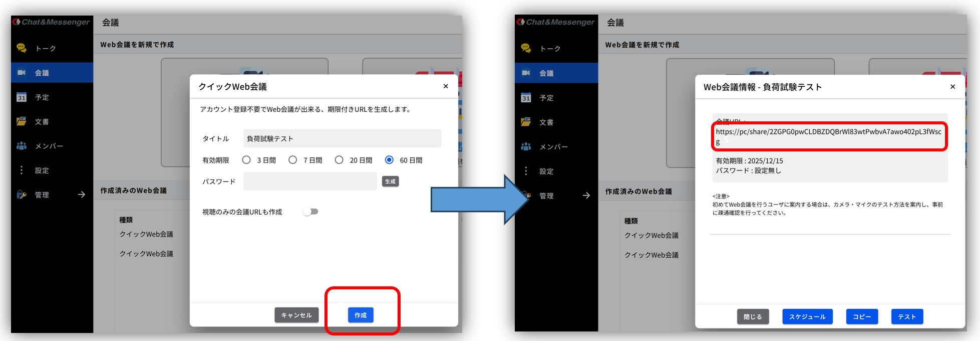This screenshot has width=980, height=341.
Task: Toggle 視聴のみの会議URLも作成 switch
Action: [x=310, y=212]
